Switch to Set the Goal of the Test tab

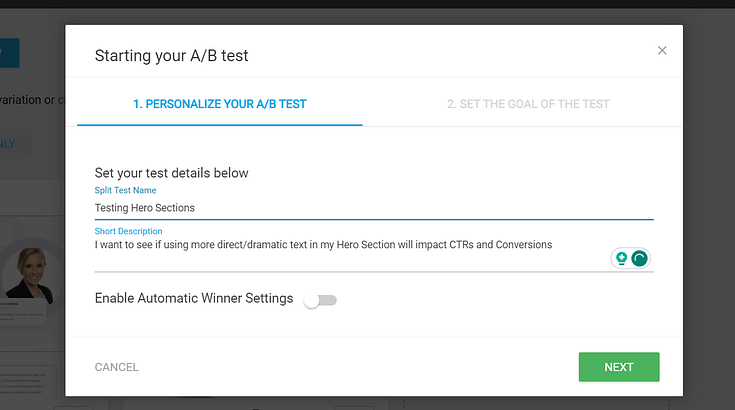click(528, 104)
